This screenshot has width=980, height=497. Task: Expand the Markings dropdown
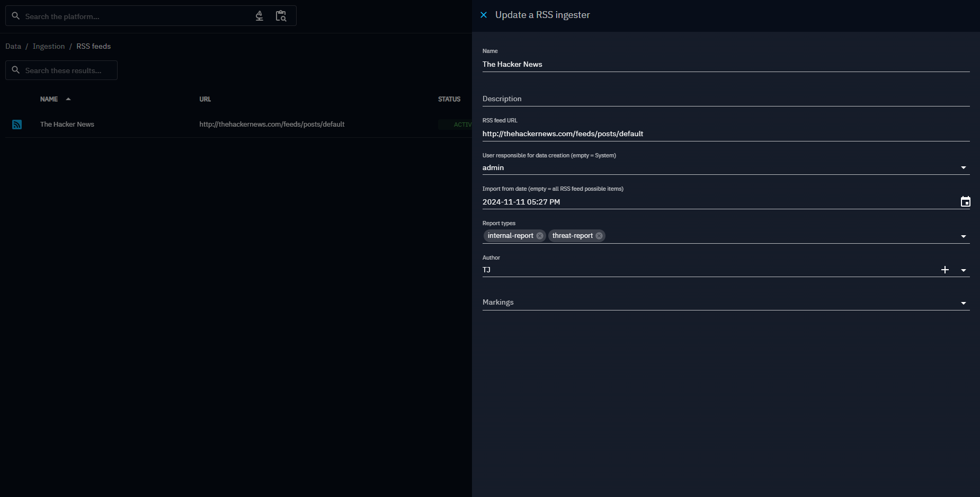pos(963,303)
